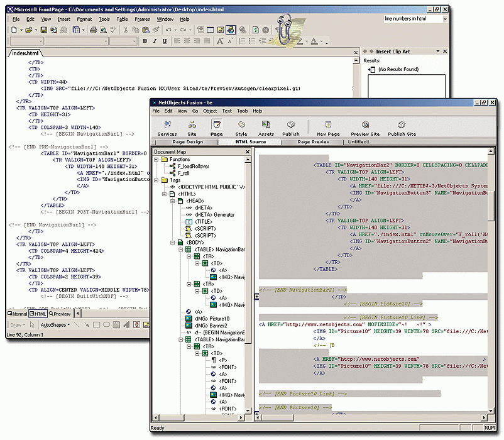Open the Frames menu in FrontPage
The height and width of the screenshot is (440, 504).
(142, 19)
